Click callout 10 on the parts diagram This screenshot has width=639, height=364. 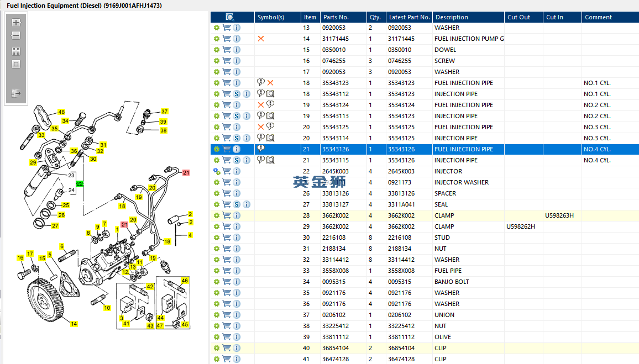tap(107, 308)
